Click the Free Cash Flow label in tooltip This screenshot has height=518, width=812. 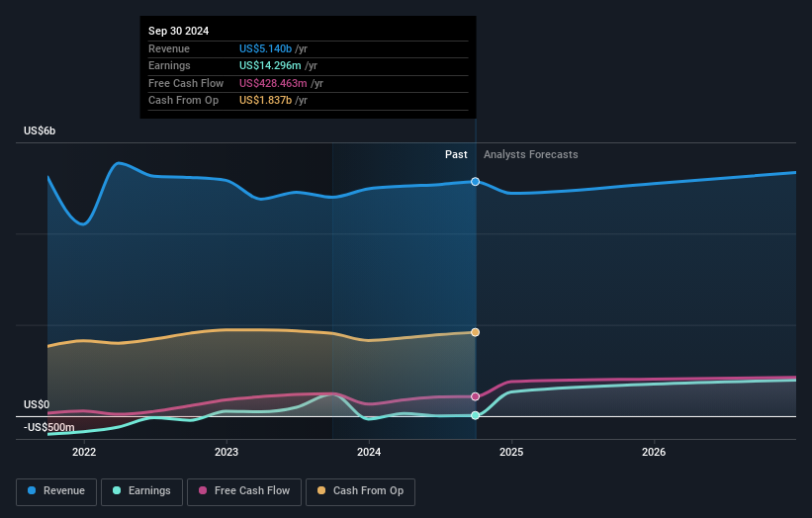pos(186,83)
